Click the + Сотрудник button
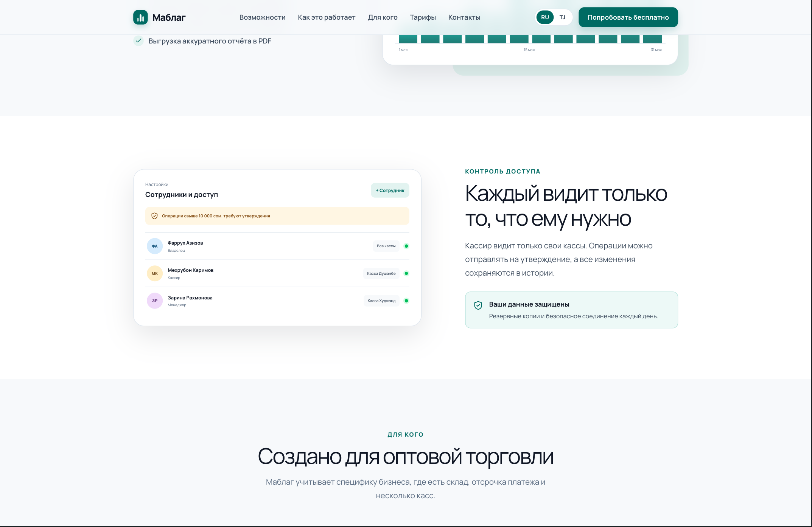The width and height of the screenshot is (812, 527). point(390,191)
